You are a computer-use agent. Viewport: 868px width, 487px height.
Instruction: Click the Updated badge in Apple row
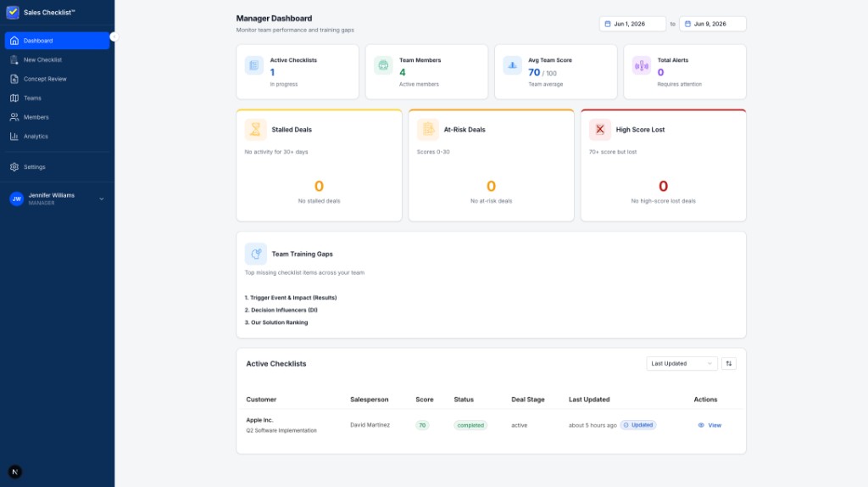coord(638,425)
